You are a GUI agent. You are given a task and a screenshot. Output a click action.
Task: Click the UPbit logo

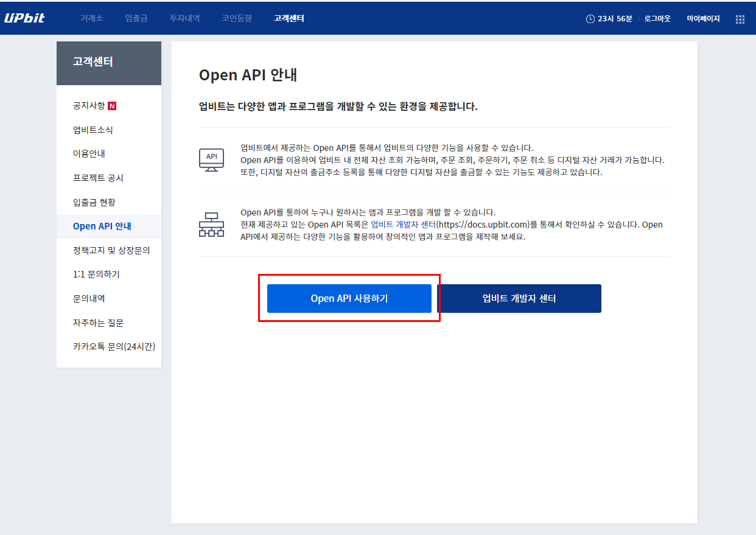(x=24, y=18)
